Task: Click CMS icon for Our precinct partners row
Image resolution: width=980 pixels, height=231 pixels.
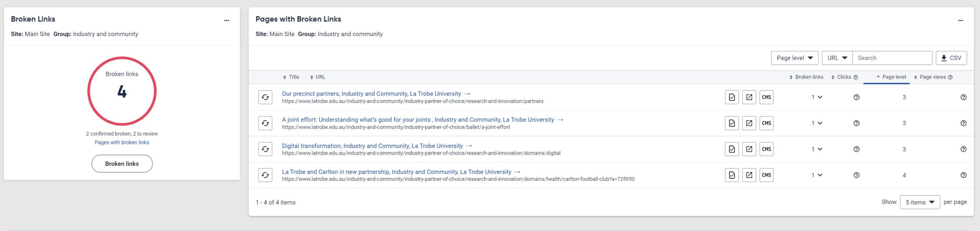Action: click(766, 97)
